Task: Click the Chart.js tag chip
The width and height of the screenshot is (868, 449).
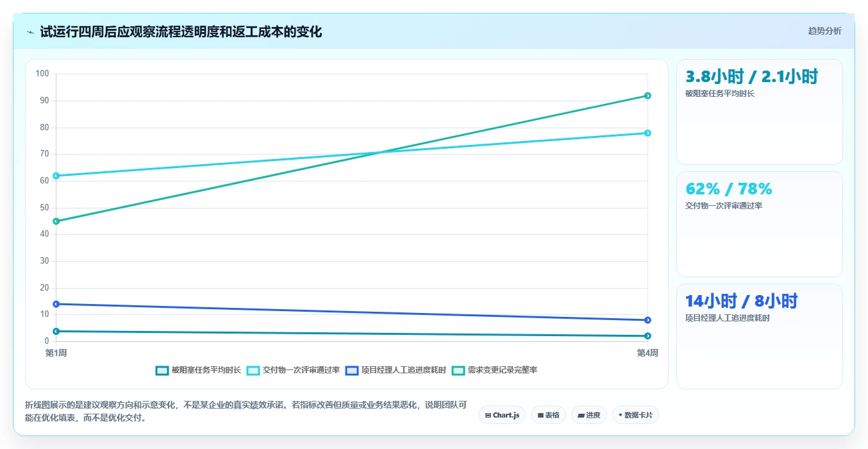Action: (x=502, y=415)
